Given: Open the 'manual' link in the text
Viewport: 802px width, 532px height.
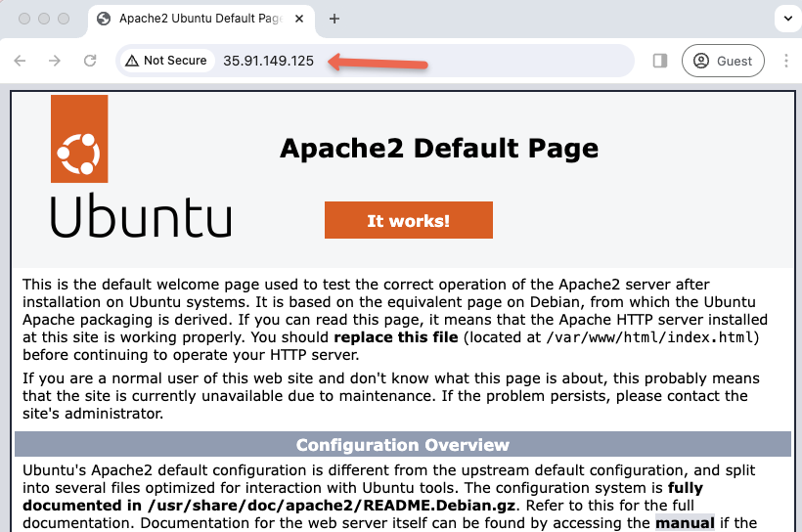Looking at the screenshot, I should tap(685, 523).
